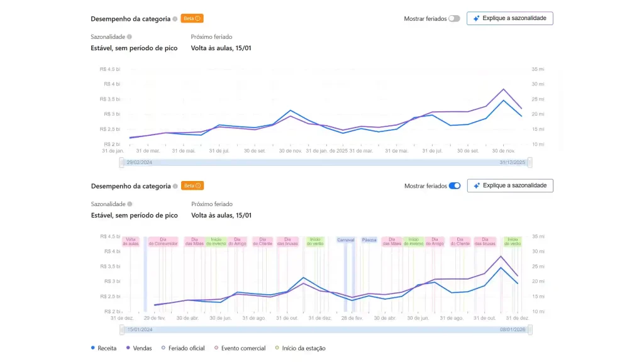Screen dimensions: 644x362
Task: Disable the switched-on Mostrar feriados toggle
Action: [454, 186]
